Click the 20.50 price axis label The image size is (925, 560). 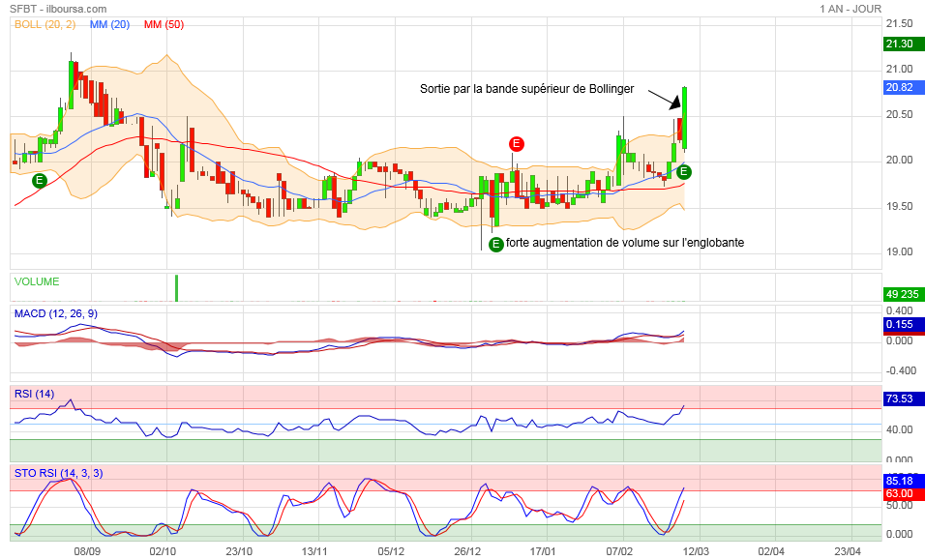tap(900, 114)
